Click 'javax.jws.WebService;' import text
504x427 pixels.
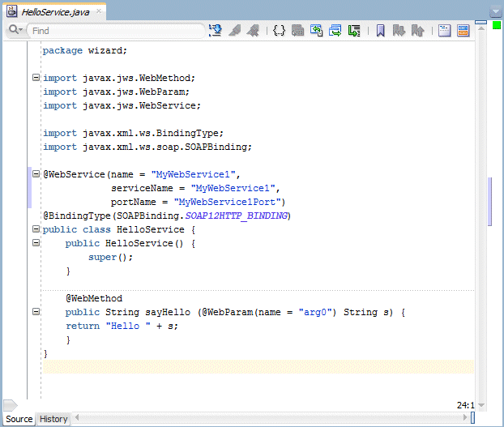coord(142,105)
